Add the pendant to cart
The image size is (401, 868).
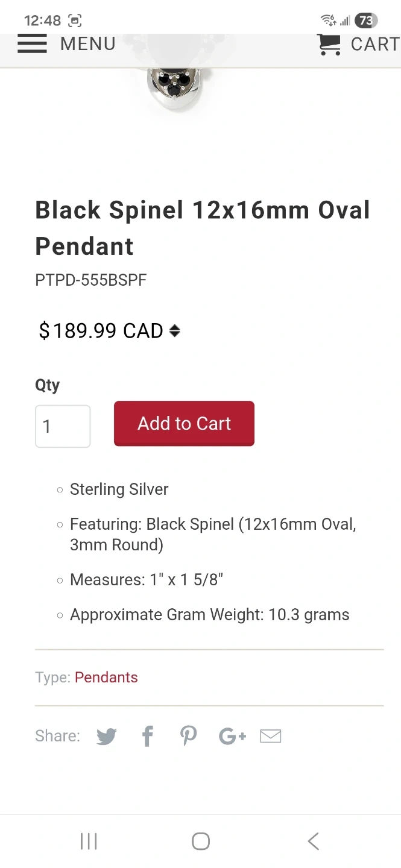pos(184,424)
